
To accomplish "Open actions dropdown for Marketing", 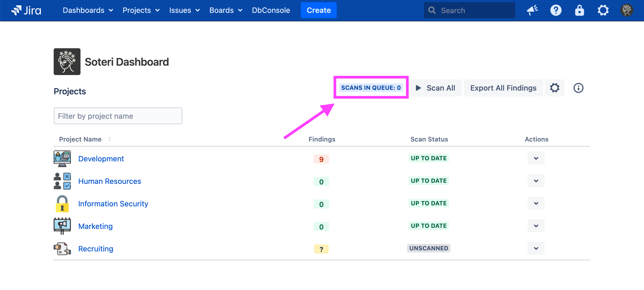I will (x=536, y=226).
